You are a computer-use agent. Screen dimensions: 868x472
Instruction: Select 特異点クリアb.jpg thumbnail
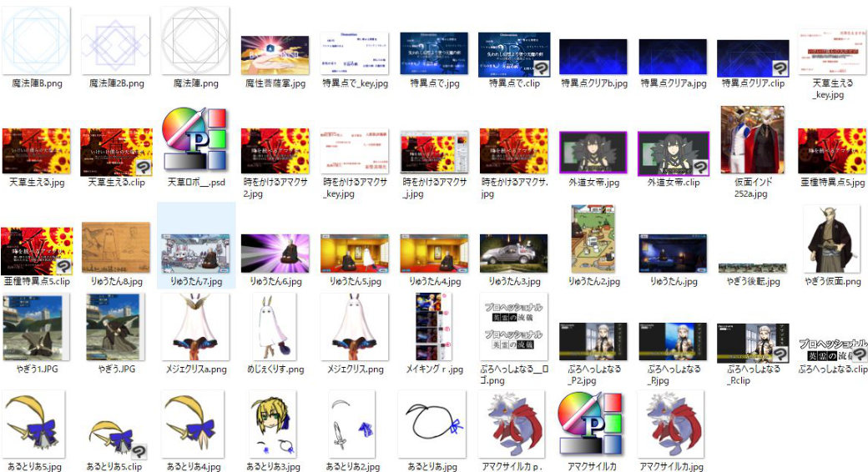[592, 57]
